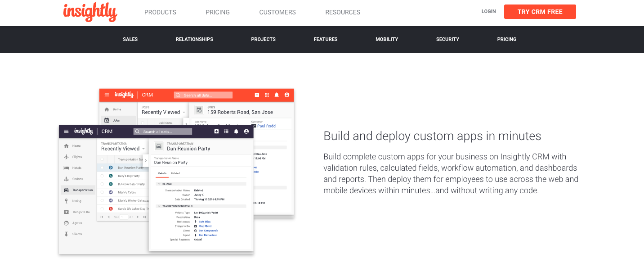The width and height of the screenshot is (644, 272).
Task: Click the car record icon beside Dan Reunion Party title
Action: pos(158,146)
